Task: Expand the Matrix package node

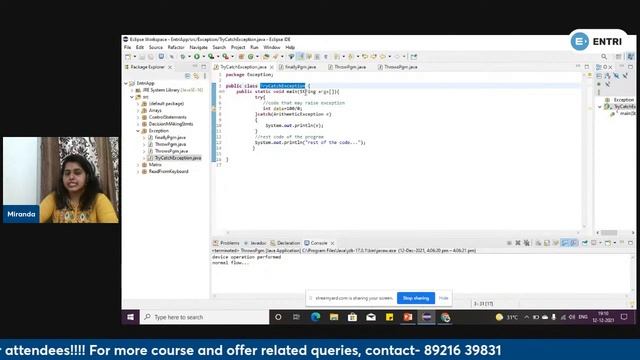Action: (x=138, y=165)
